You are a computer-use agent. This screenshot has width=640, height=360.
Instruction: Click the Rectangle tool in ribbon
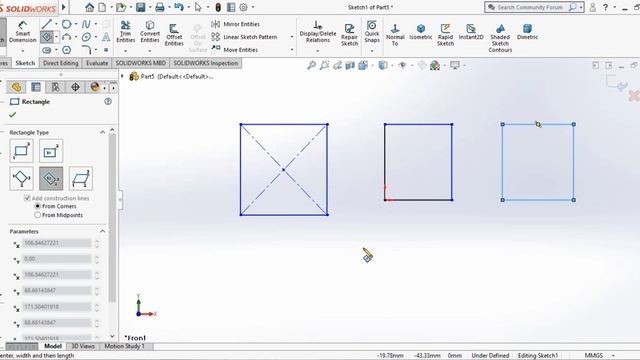(47, 37)
